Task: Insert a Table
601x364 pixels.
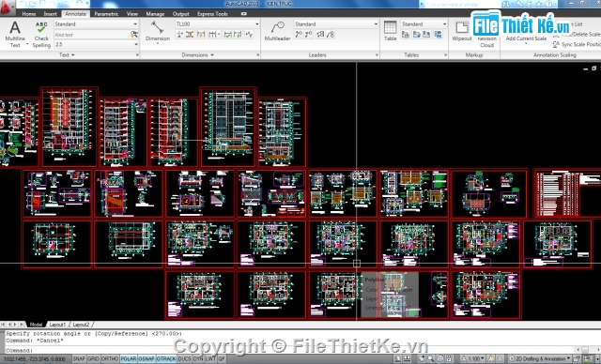Action: pos(391,31)
